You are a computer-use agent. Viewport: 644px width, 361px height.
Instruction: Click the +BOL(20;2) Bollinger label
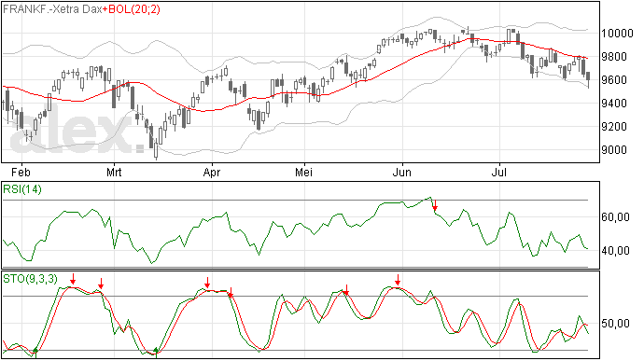(131, 9)
